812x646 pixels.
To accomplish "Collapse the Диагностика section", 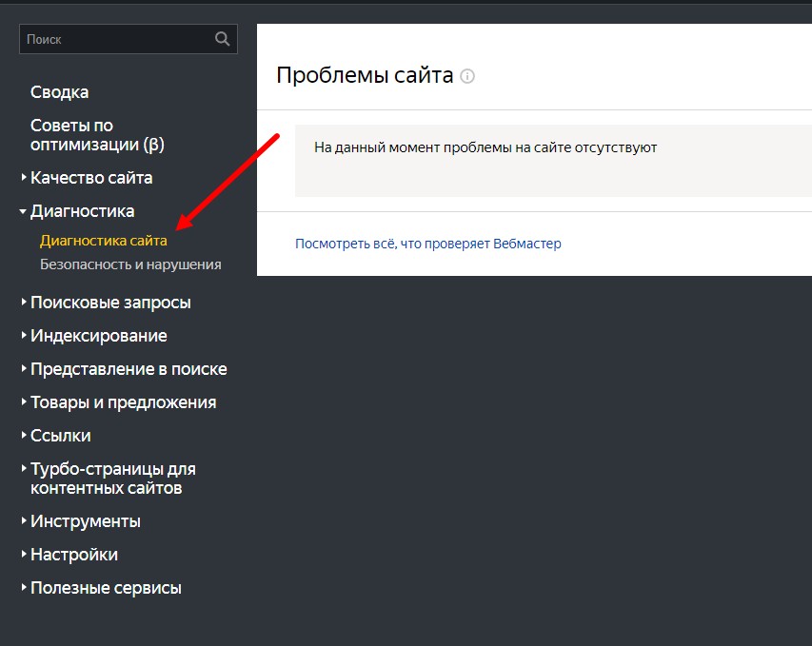I will [82, 211].
